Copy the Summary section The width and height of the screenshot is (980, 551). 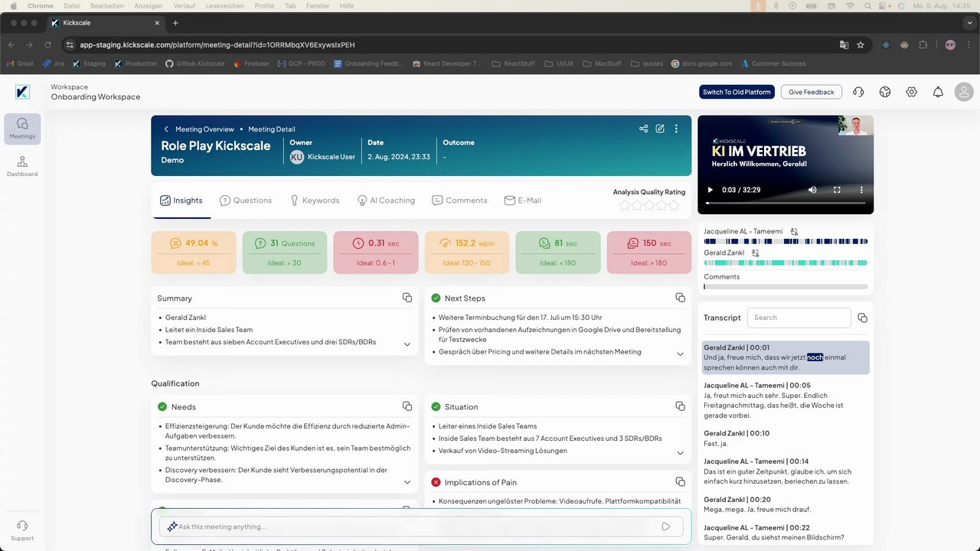tap(407, 298)
